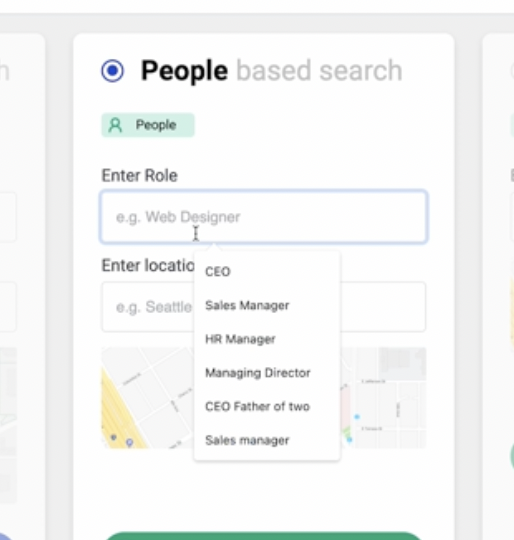Click the map preview right portion
Screen dimensions: 514x540
click(383, 398)
